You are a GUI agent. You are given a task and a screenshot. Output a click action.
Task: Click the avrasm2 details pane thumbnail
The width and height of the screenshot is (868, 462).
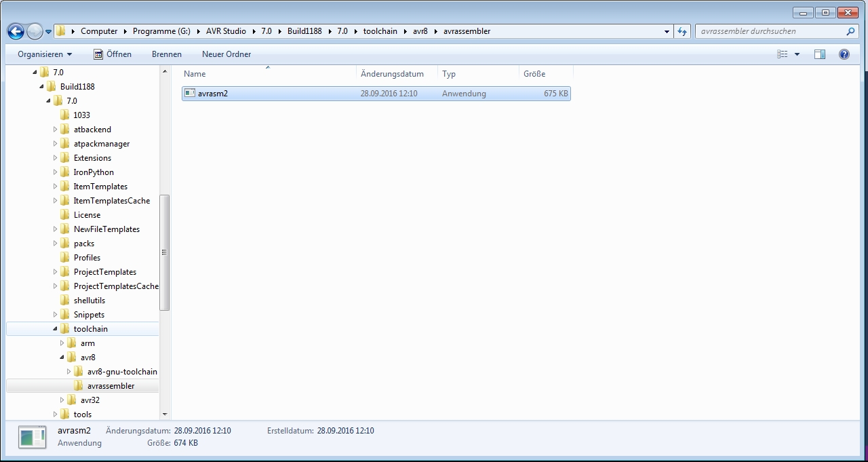point(33,437)
